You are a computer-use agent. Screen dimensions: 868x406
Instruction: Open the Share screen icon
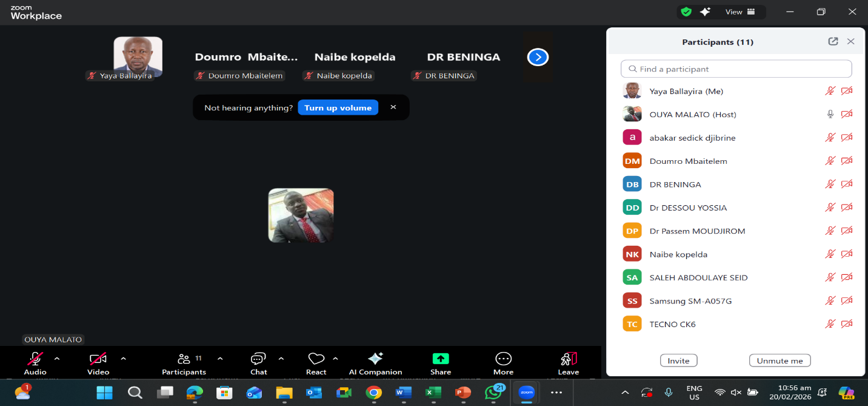click(441, 359)
